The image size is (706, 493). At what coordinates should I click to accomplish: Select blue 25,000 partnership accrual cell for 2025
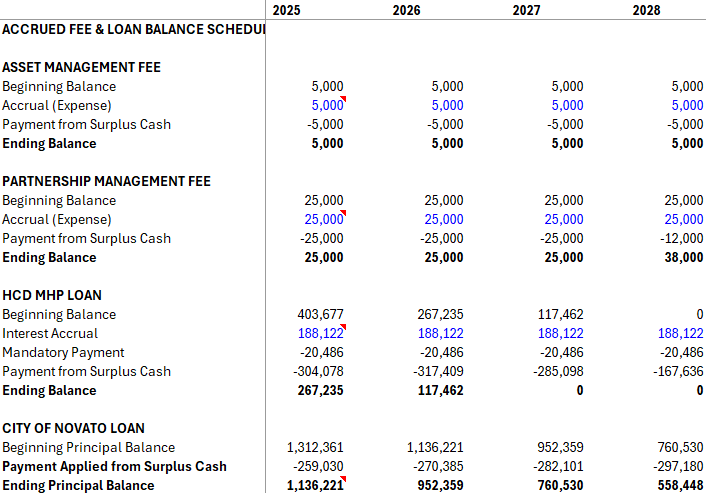pyautogui.click(x=324, y=219)
